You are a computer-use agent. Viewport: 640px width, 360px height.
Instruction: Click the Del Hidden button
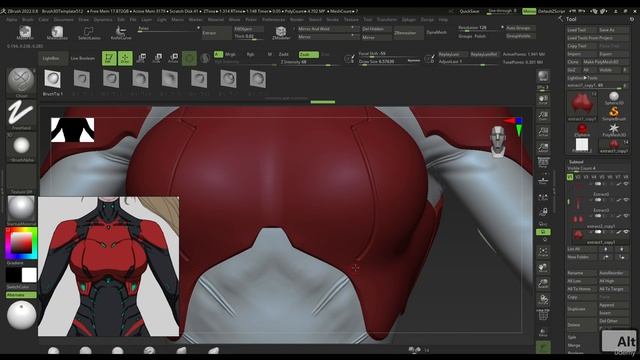tap(377, 29)
